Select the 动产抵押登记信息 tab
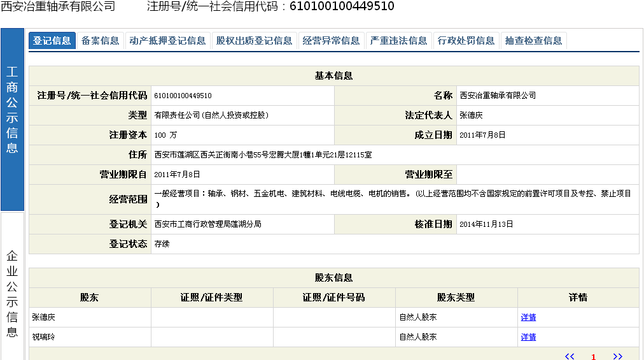644x360 pixels. (x=167, y=41)
